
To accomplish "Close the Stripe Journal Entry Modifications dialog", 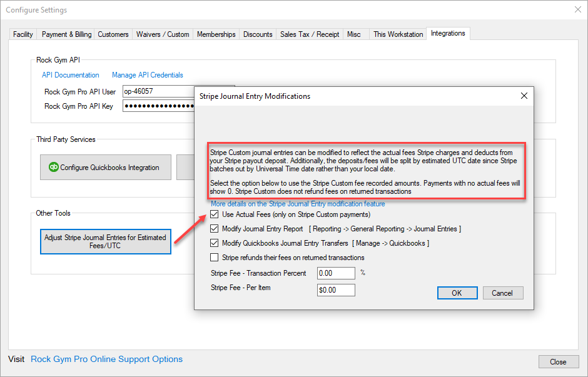I will click(524, 96).
